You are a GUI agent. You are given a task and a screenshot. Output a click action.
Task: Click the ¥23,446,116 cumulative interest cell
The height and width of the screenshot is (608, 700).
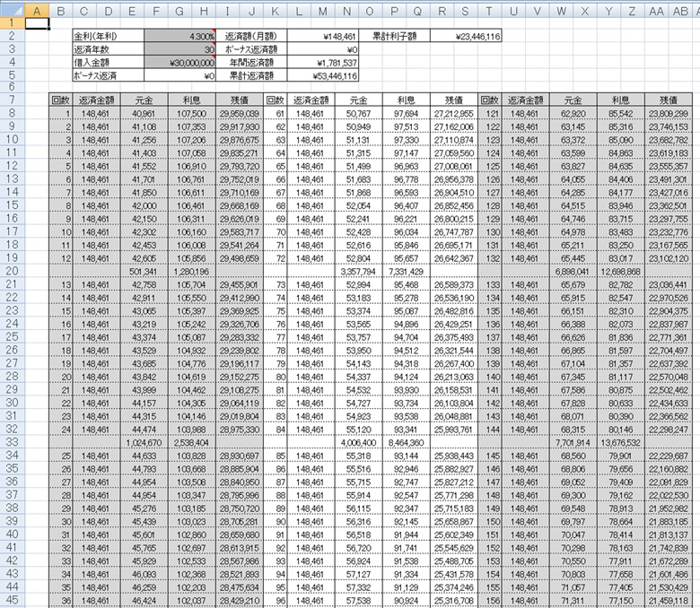[466, 37]
